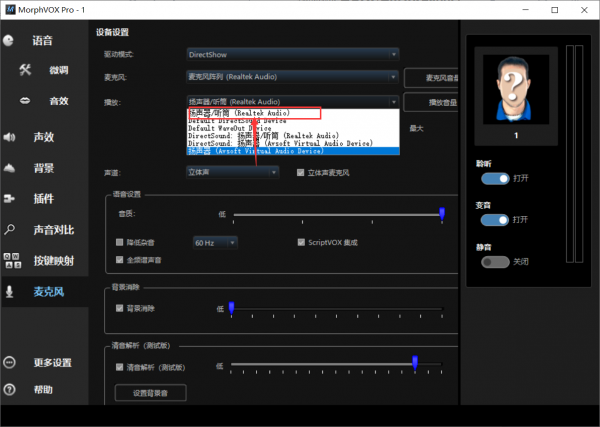
Task: Click the voice avatar thumbnail
Action: click(x=516, y=89)
